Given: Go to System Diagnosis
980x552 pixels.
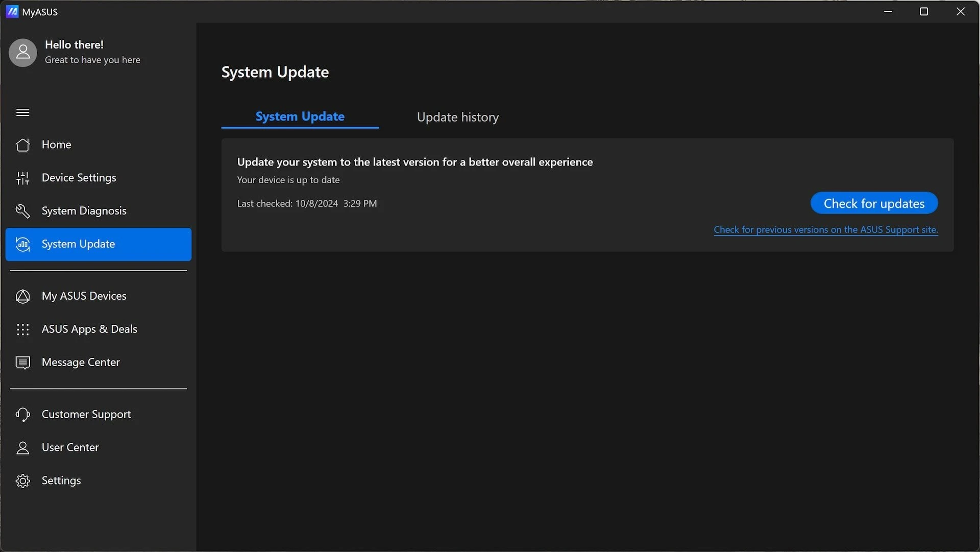Looking at the screenshot, I should pyautogui.click(x=99, y=211).
